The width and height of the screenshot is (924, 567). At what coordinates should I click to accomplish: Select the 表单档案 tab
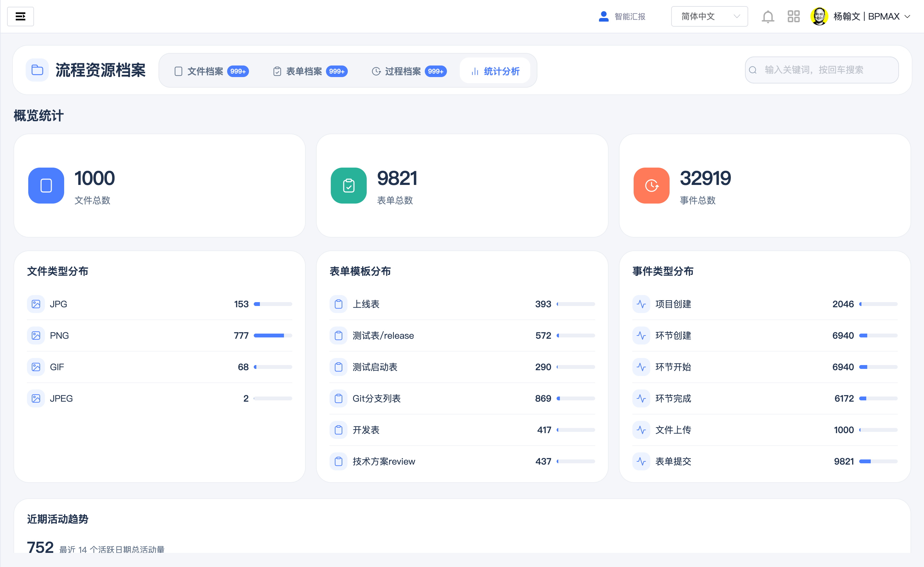304,71
